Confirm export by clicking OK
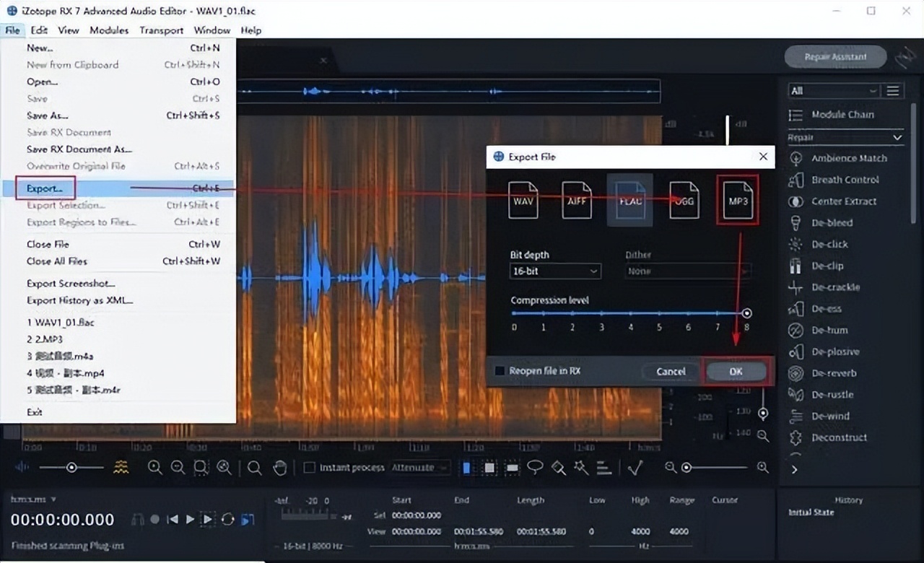This screenshot has height=563, width=924. (735, 371)
